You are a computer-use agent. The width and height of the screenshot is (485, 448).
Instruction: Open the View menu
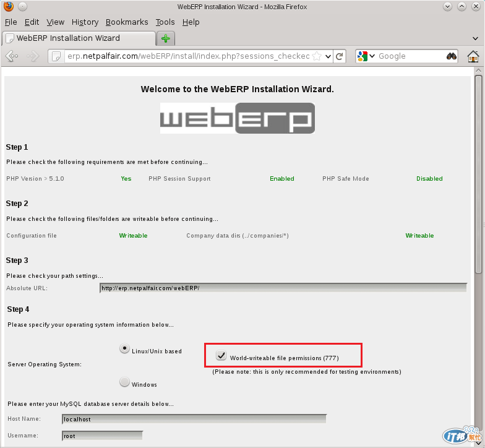pyautogui.click(x=56, y=22)
